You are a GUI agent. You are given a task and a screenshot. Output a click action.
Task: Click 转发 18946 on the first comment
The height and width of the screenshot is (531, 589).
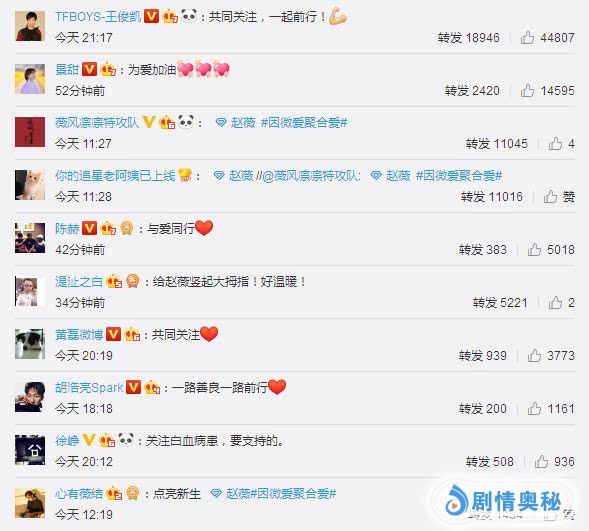click(x=469, y=38)
